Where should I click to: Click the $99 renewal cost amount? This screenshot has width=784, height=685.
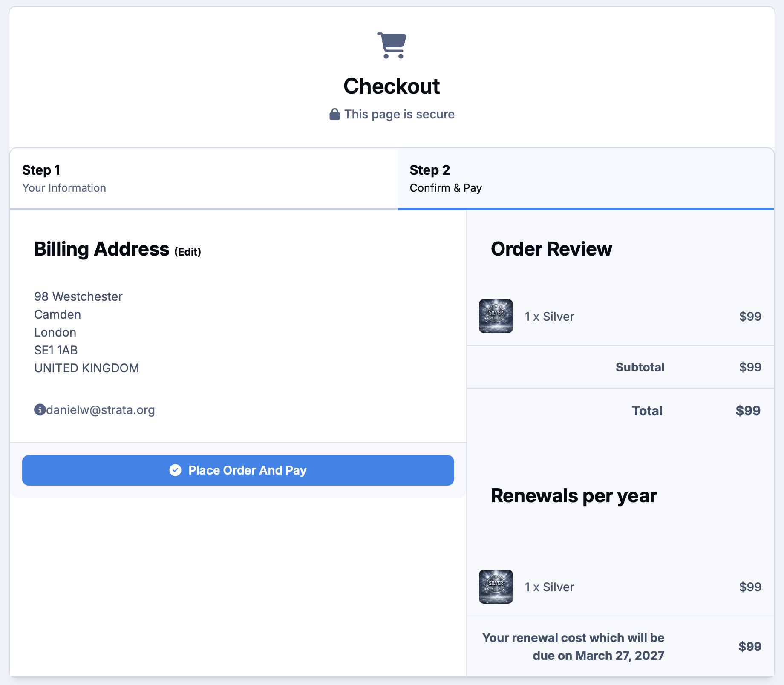click(x=750, y=647)
